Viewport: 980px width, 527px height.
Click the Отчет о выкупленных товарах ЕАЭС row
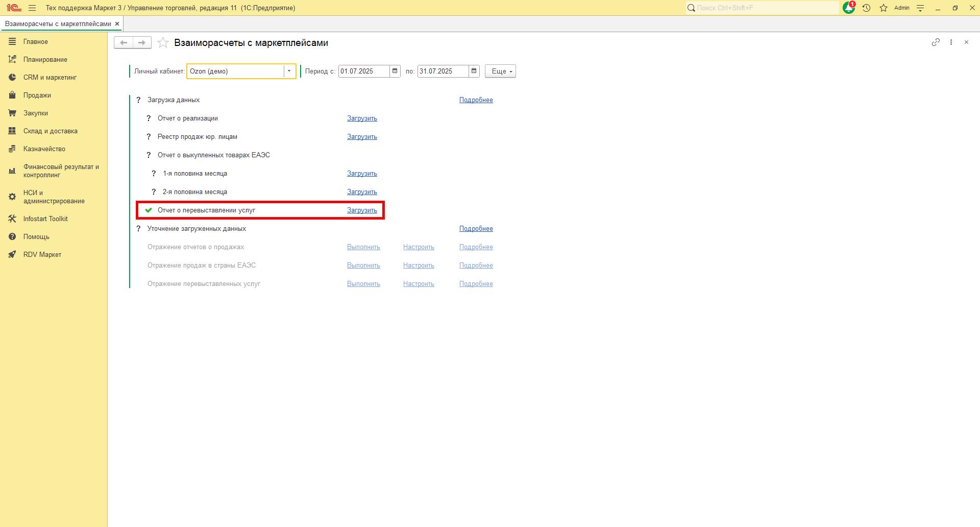(x=214, y=155)
